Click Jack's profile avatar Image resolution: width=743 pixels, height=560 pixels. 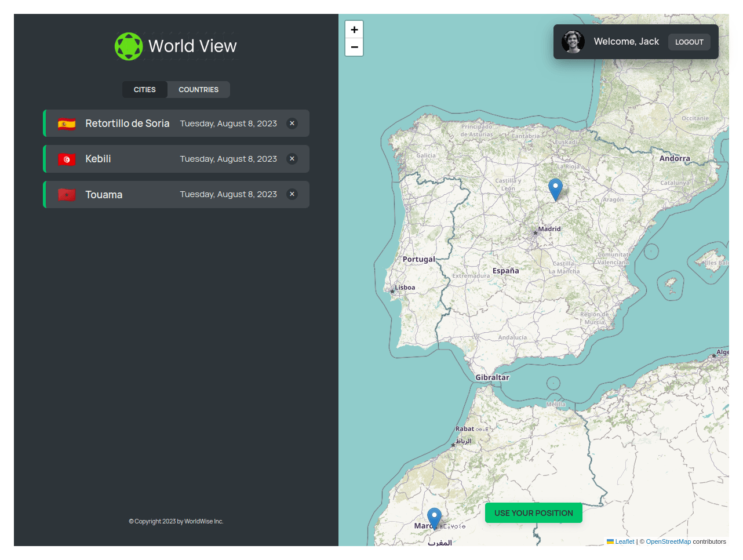point(573,42)
